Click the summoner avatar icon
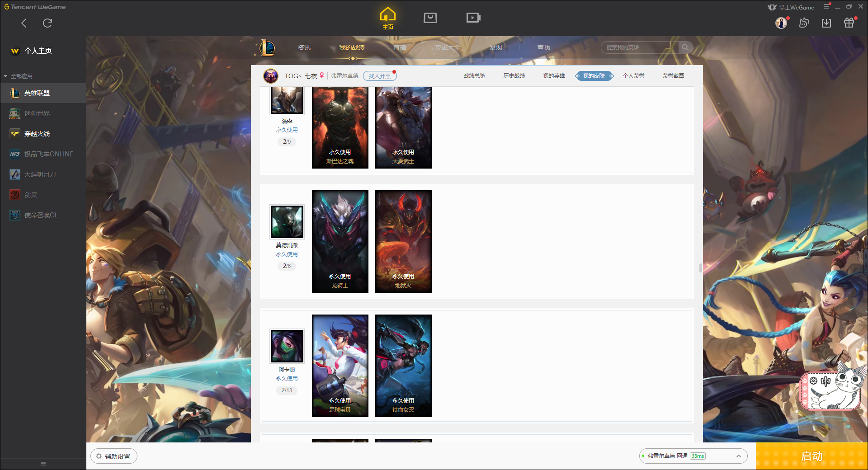Image resolution: width=868 pixels, height=470 pixels. [x=271, y=76]
